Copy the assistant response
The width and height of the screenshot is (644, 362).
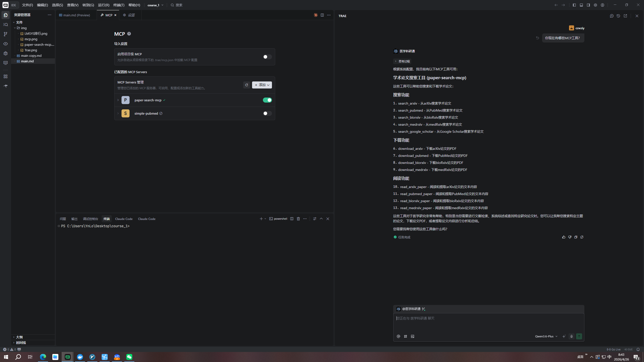576,237
